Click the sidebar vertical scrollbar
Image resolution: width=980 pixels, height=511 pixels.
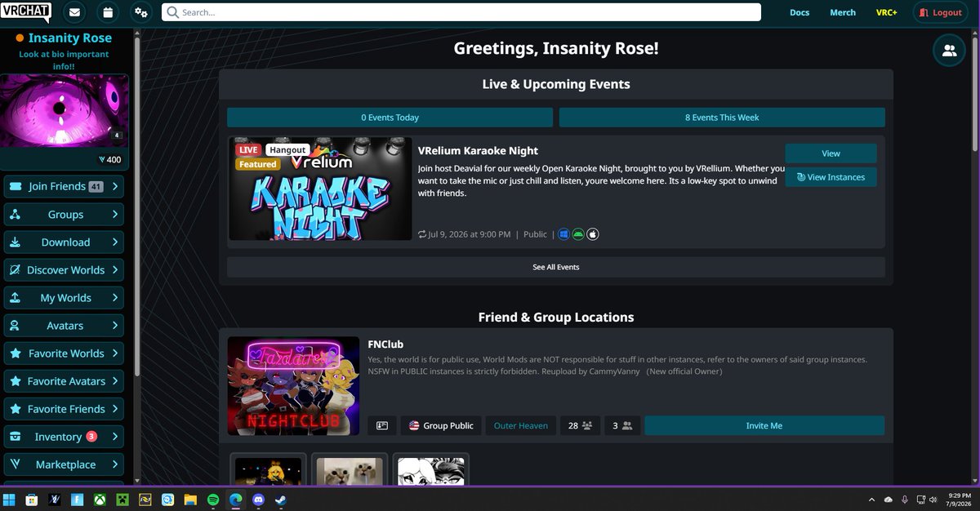click(137, 208)
